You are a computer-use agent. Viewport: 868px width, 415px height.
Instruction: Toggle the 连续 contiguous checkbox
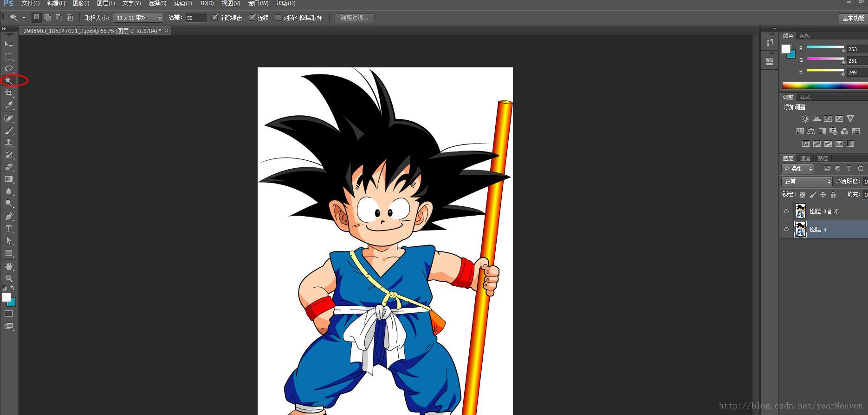click(253, 18)
